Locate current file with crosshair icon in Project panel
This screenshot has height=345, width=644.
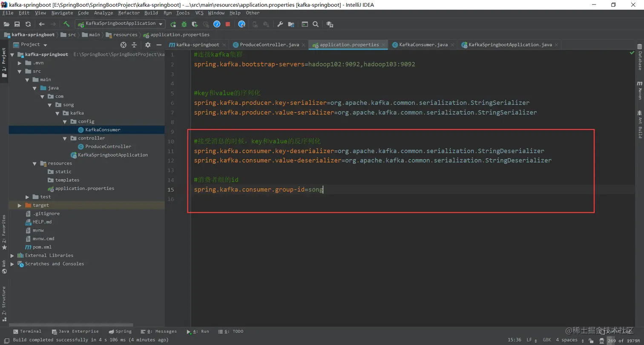pyautogui.click(x=124, y=45)
